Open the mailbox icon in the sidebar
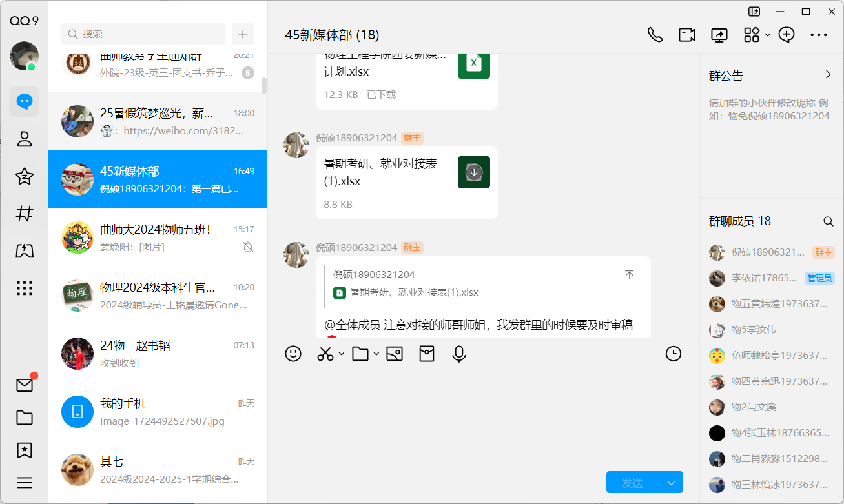The height and width of the screenshot is (504, 844). tap(25, 385)
